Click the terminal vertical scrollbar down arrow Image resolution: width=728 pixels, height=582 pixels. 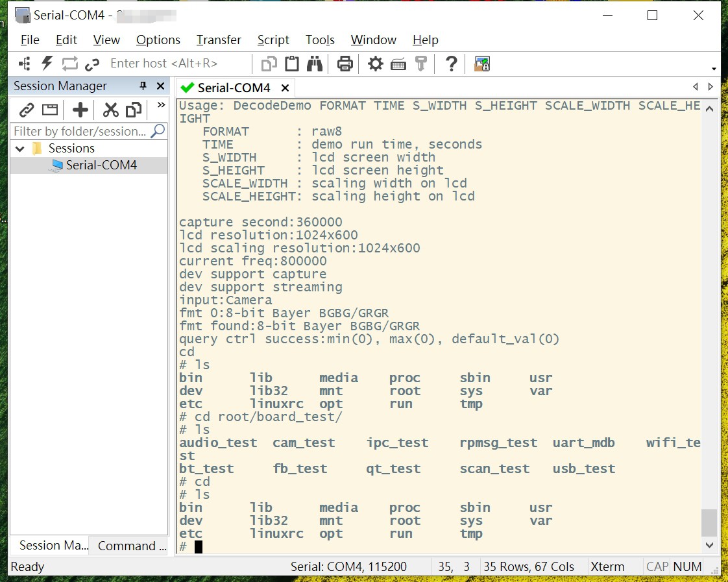click(x=709, y=545)
